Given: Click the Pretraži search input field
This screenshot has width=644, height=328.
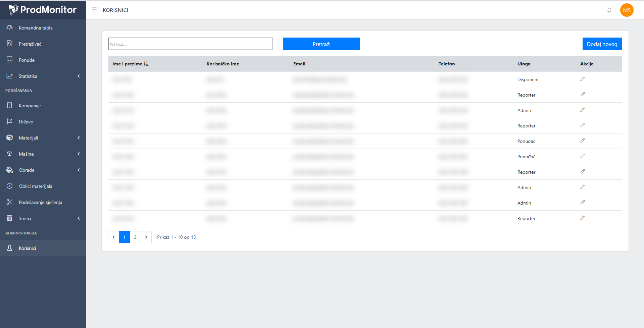Looking at the screenshot, I should [x=190, y=44].
